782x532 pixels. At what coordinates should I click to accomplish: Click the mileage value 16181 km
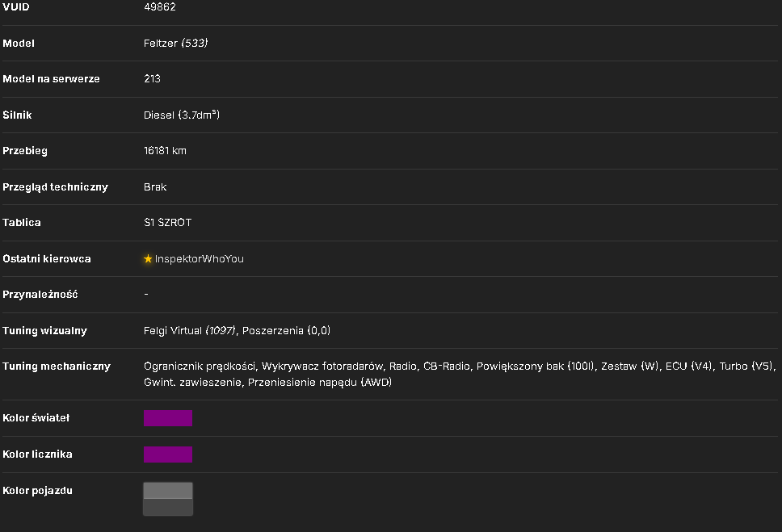point(165,151)
